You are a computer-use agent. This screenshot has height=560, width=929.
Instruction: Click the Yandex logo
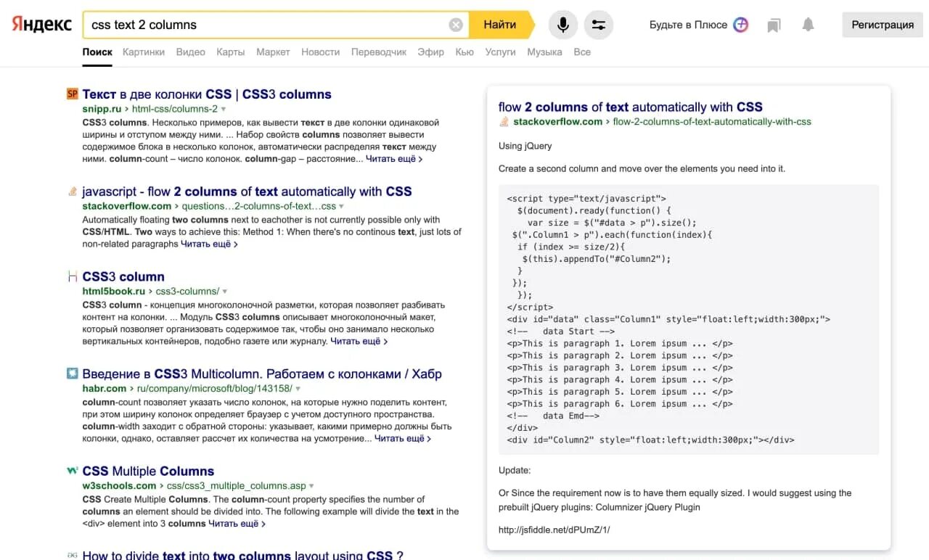point(41,25)
